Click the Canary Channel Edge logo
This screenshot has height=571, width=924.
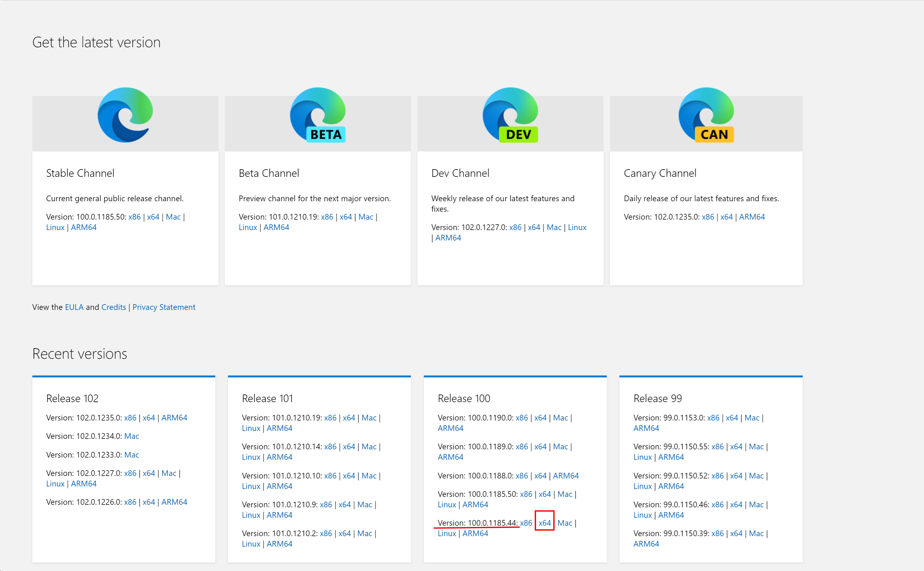click(x=706, y=115)
